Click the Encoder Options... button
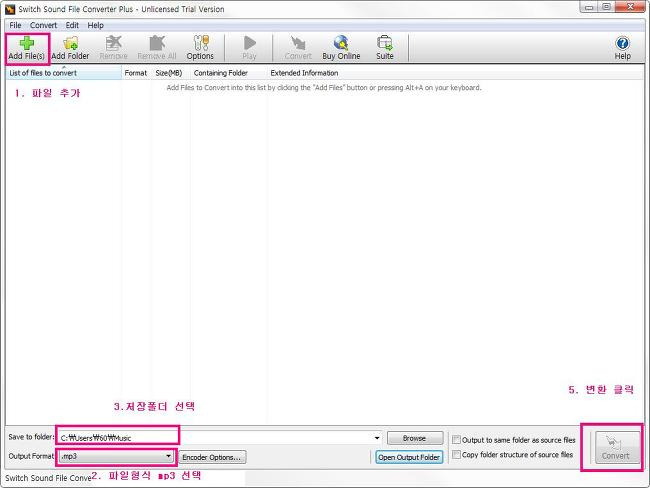Image resolution: width=650 pixels, height=488 pixels. pyautogui.click(x=211, y=457)
